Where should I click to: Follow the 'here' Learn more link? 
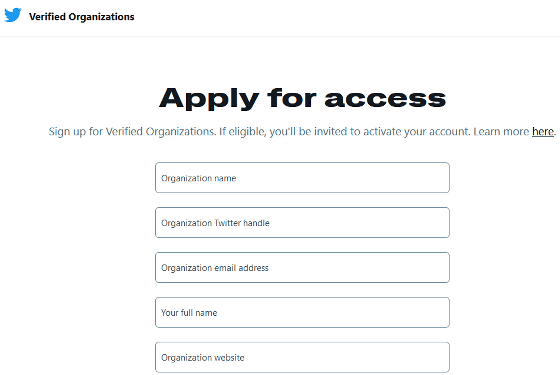point(543,131)
